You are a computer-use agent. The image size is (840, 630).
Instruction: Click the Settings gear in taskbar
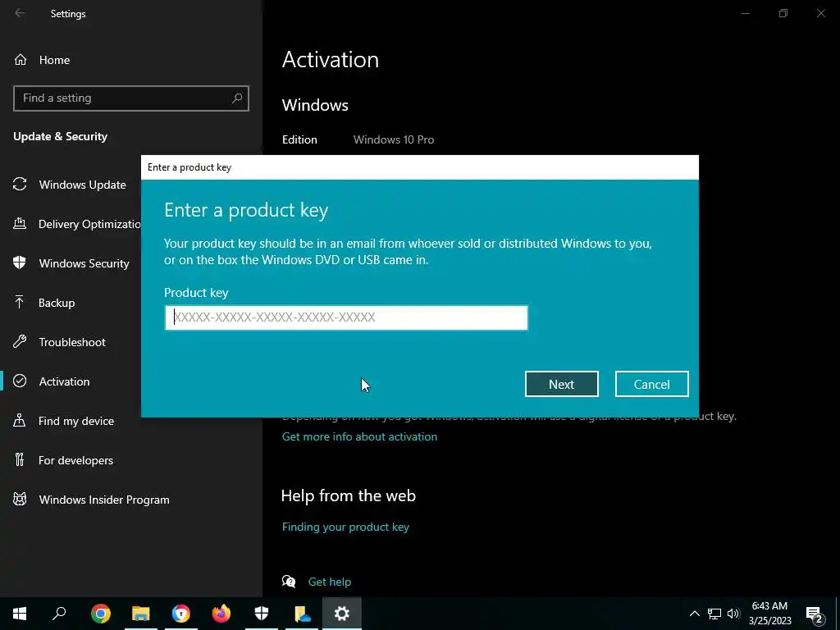point(342,614)
